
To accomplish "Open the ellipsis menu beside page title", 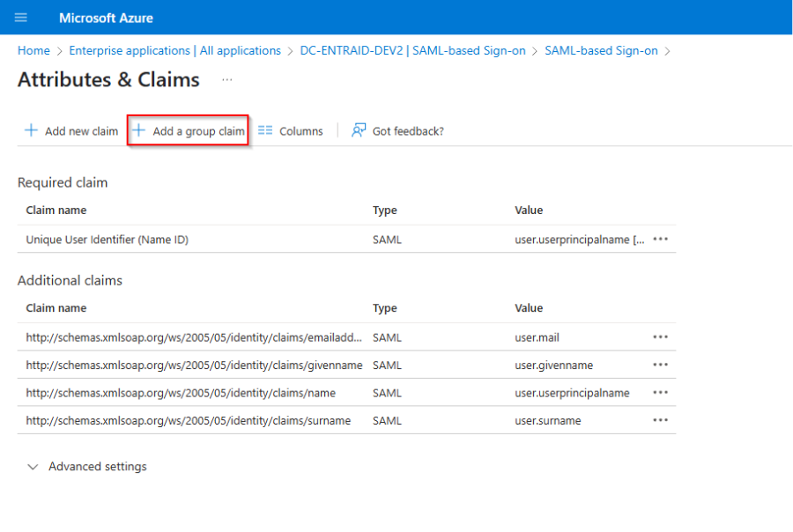I will click(227, 79).
